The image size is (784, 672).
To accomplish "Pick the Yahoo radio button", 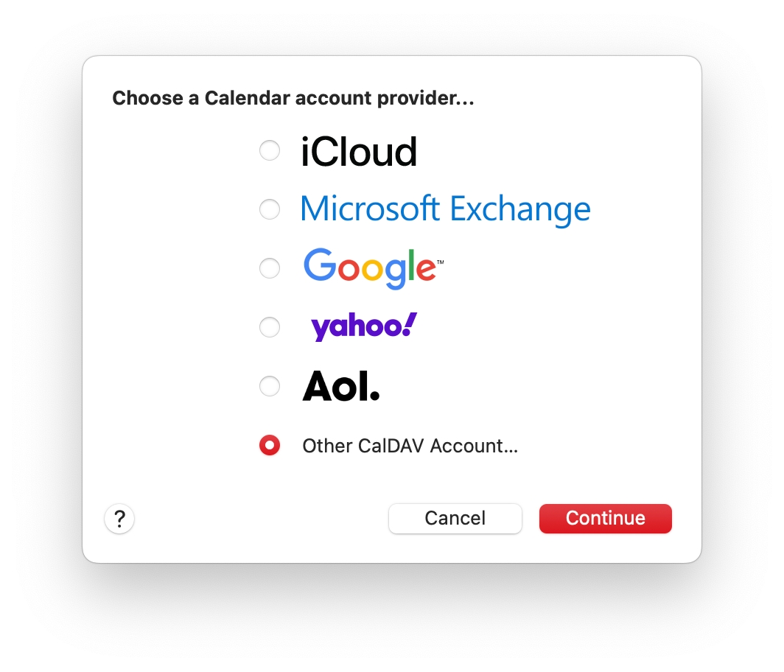I will pyautogui.click(x=270, y=327).
